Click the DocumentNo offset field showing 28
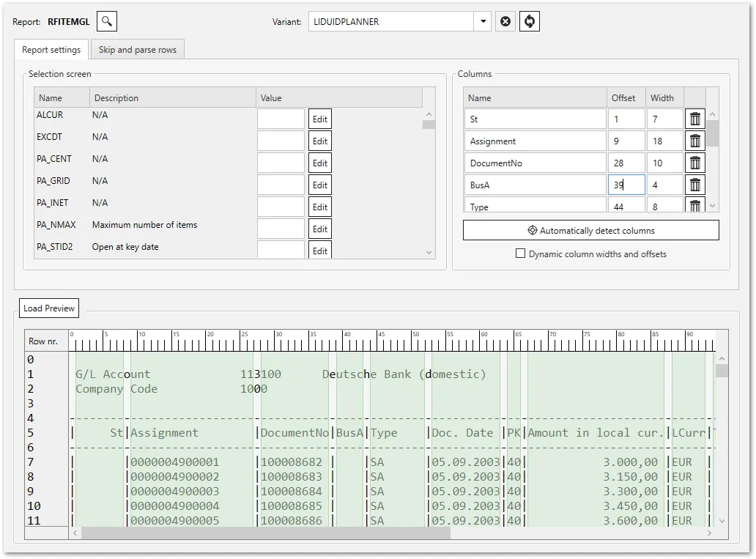Viewport: 756px width, 559px height. (626, 163)
